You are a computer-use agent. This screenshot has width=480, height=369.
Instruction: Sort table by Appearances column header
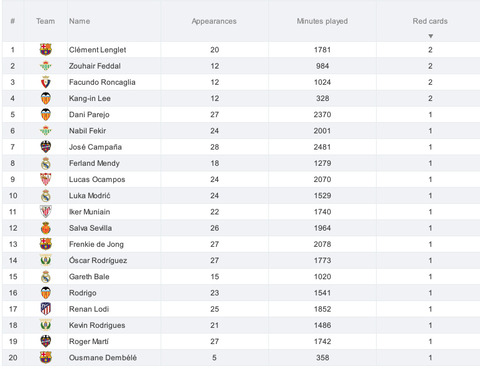[x=214, y=21]
